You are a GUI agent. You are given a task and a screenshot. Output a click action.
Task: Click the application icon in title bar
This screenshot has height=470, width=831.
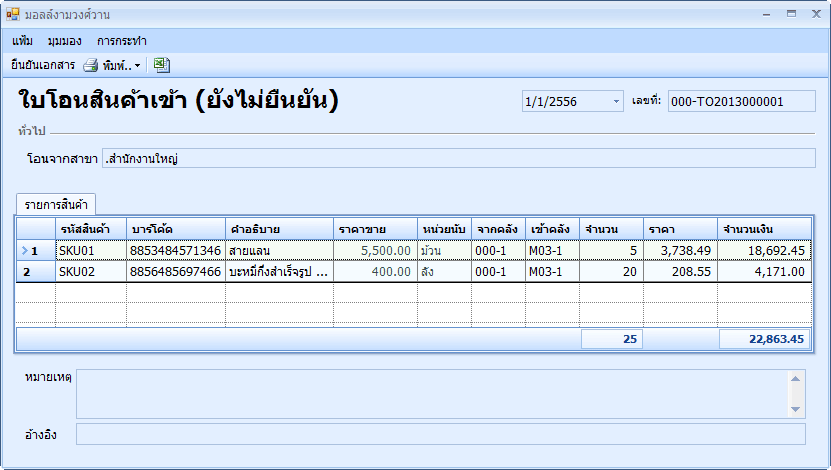click(13, 15)
